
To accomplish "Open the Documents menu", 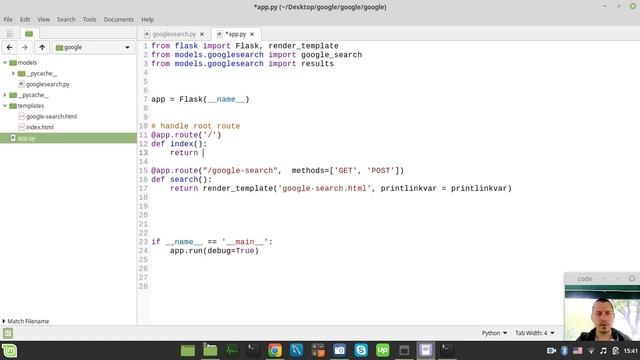I will point(118,19).
